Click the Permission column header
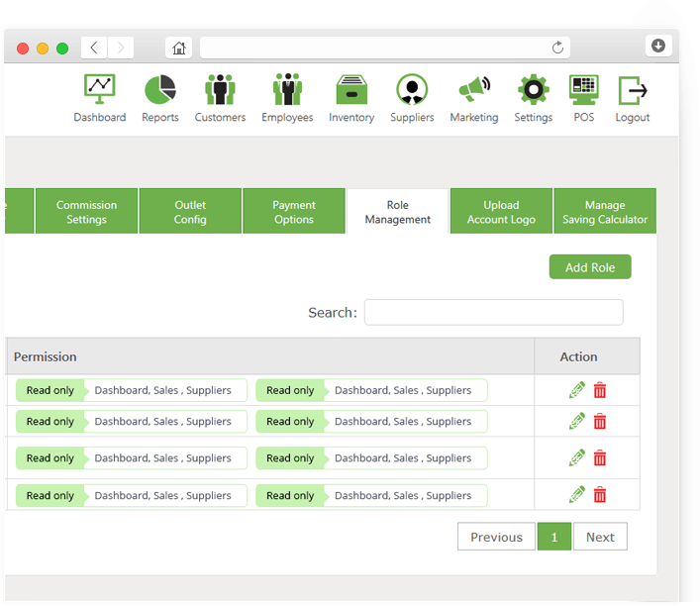 270,356
